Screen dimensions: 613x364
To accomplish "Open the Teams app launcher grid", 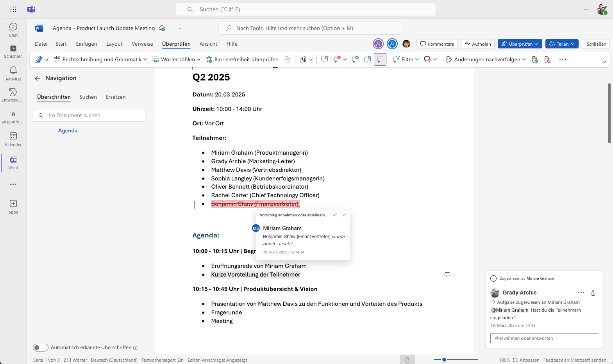I will (x=13, y=9).
